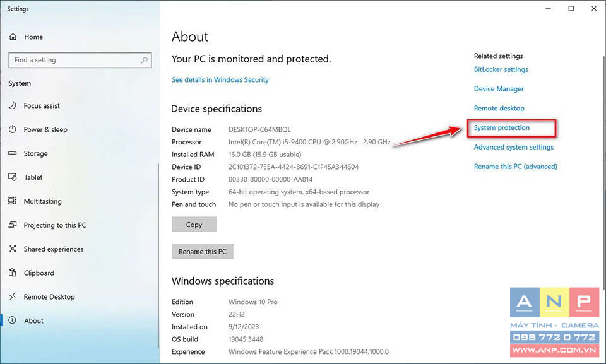Select Storage in the sidebar
Viewport: 606px width, 364px height.
tap(35, 153)
